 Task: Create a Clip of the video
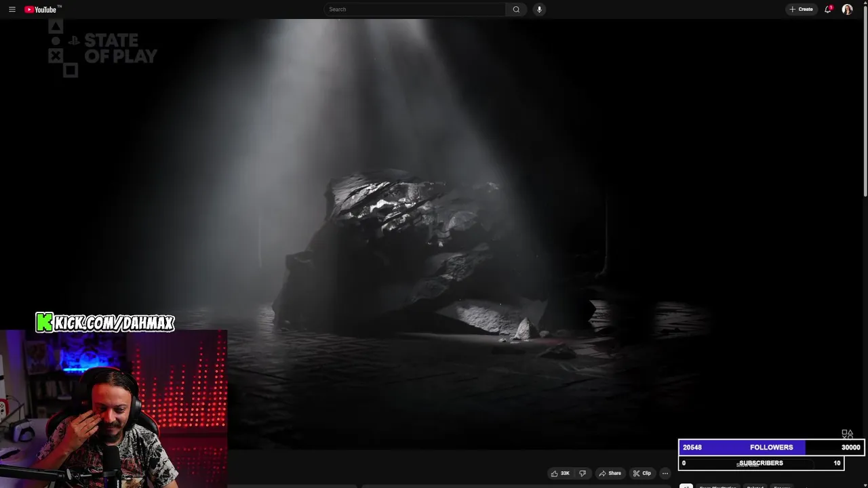tap(642, 473)
